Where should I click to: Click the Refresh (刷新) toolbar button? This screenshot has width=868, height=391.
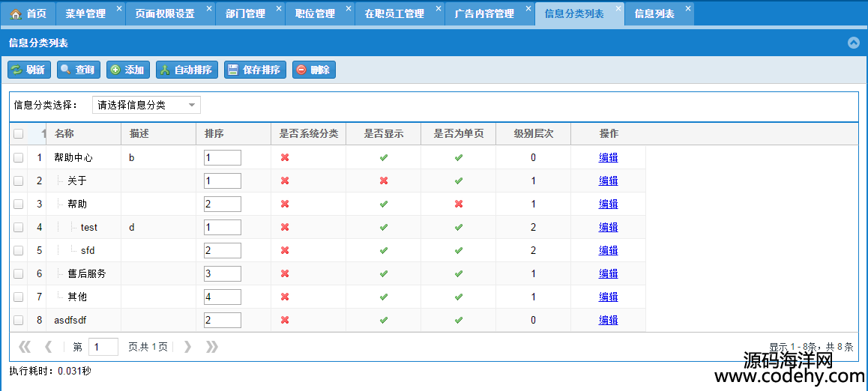point(29,70)
